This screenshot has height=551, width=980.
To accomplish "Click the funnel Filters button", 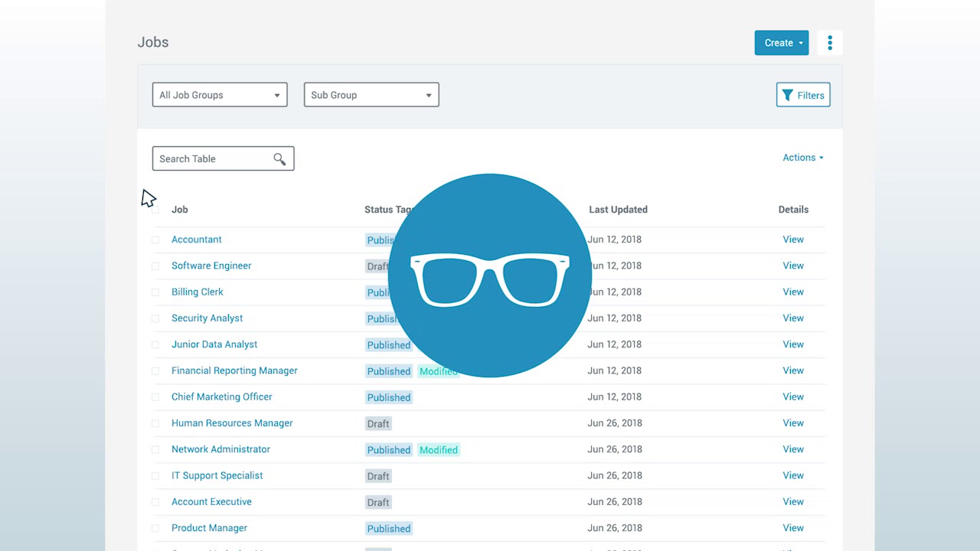I will (803, 95).
